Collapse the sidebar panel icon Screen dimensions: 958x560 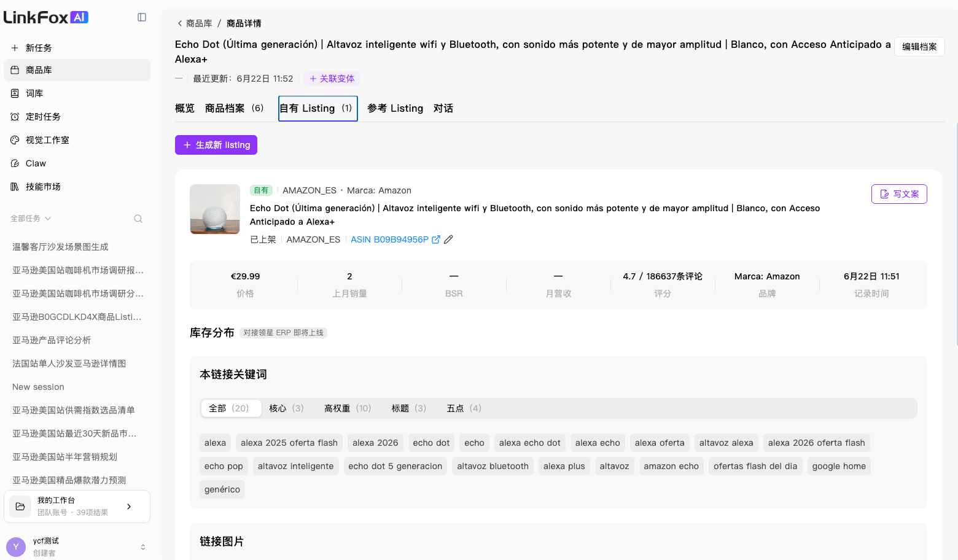142,17
